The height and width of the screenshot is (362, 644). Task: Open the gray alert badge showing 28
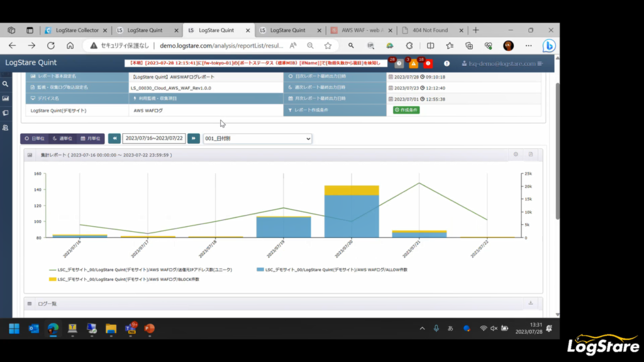399,63
